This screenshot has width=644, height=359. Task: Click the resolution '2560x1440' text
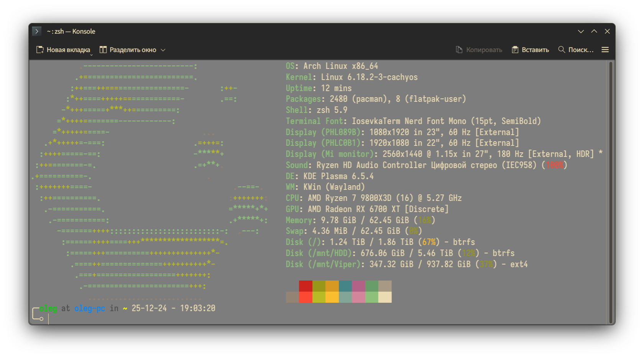[x=402, y=154]
